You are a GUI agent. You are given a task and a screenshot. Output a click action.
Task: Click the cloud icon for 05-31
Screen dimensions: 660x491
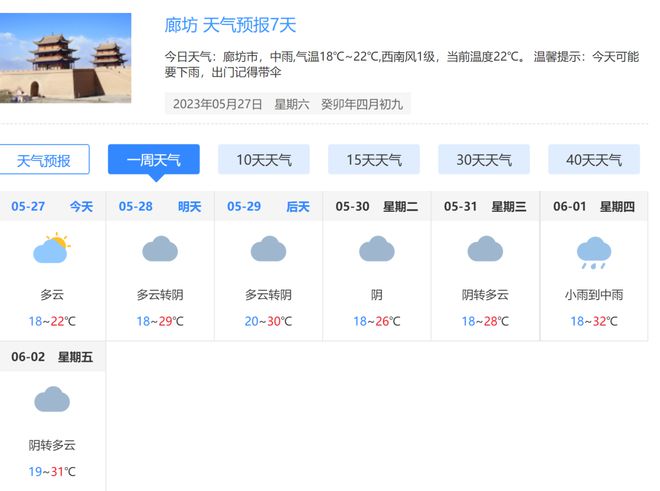485,248
